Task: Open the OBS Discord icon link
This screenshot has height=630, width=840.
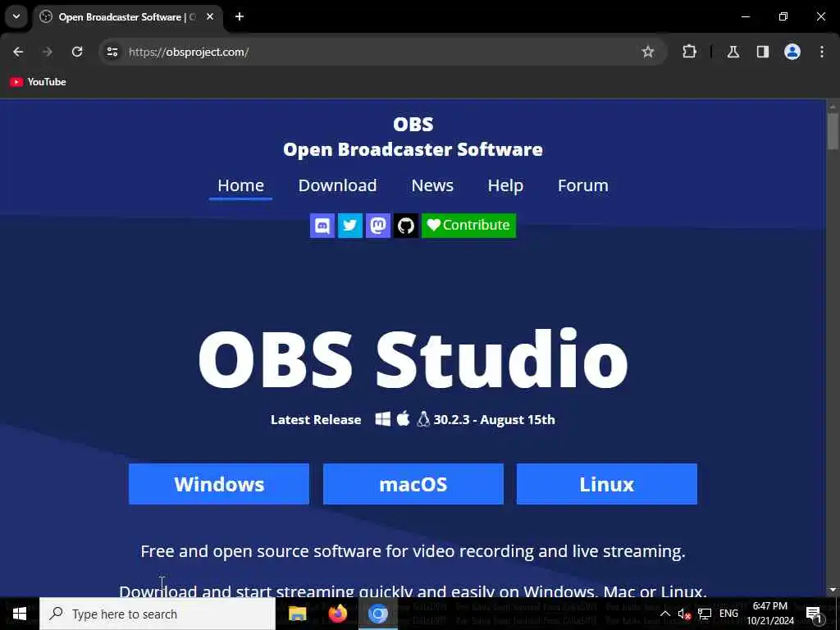Action: click(322, 226)
